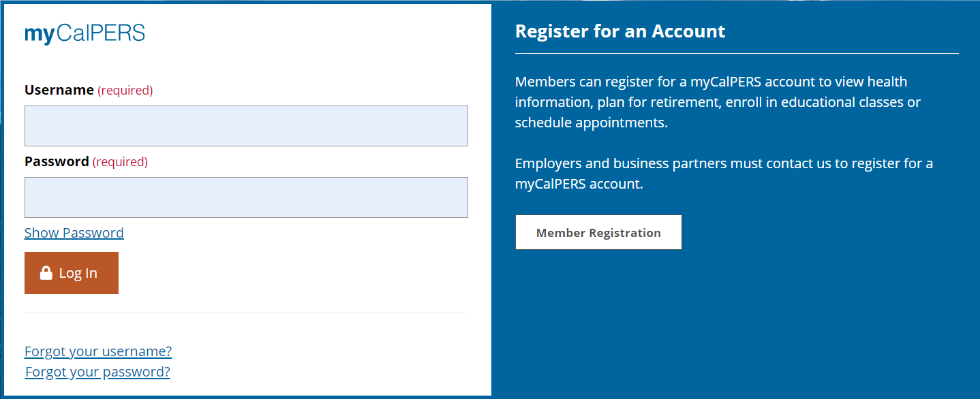Click the Member Registration button
This screenshot has width=980, height=399.
(x=598, y=233)
